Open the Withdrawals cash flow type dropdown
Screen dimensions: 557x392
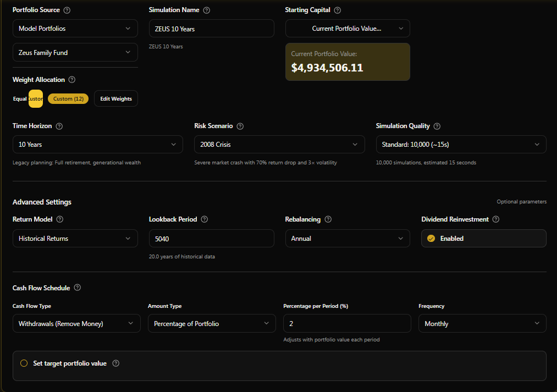tap(77, 323)
